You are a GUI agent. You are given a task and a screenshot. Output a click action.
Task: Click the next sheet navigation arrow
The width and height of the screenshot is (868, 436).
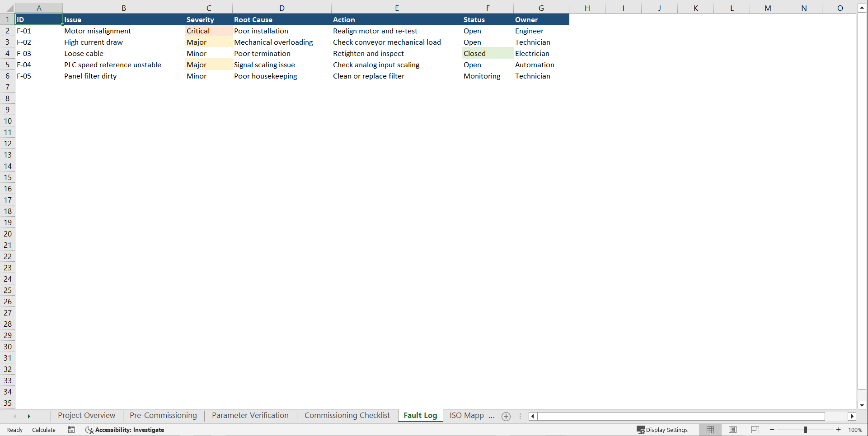29,416
